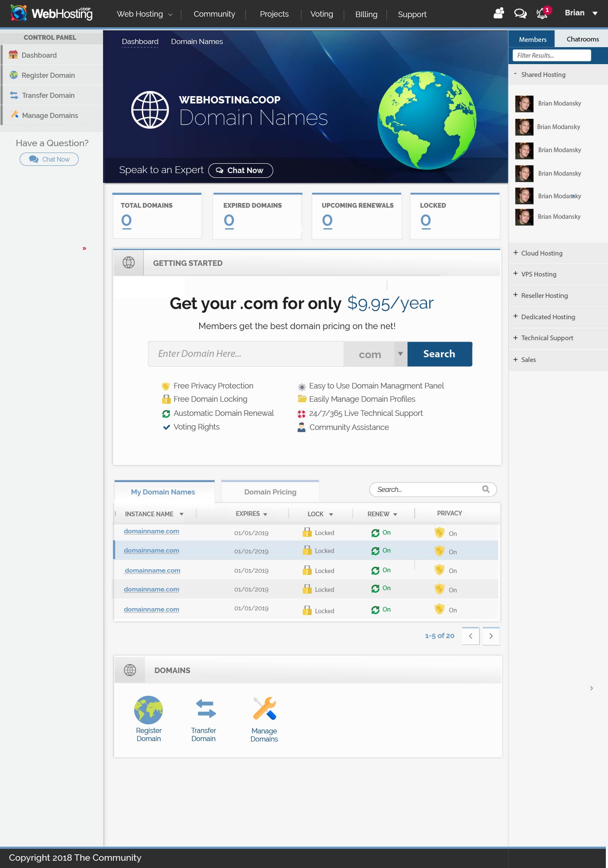Viewport: 608px width, 868px height.
Task: Open the members group icon in header
Action: 499,13
